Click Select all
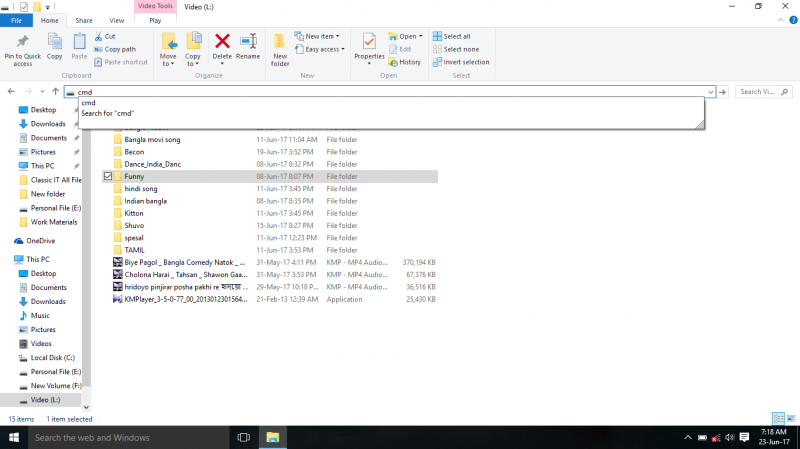Viewport: 800px width, 449px height. (x=452, y=36)
